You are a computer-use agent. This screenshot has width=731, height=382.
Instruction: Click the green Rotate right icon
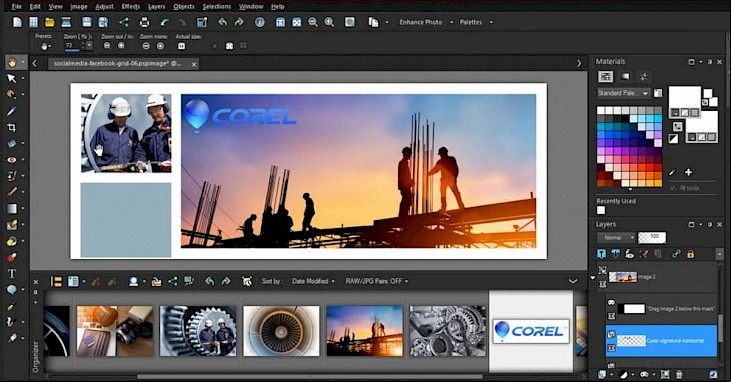(239, 22)
